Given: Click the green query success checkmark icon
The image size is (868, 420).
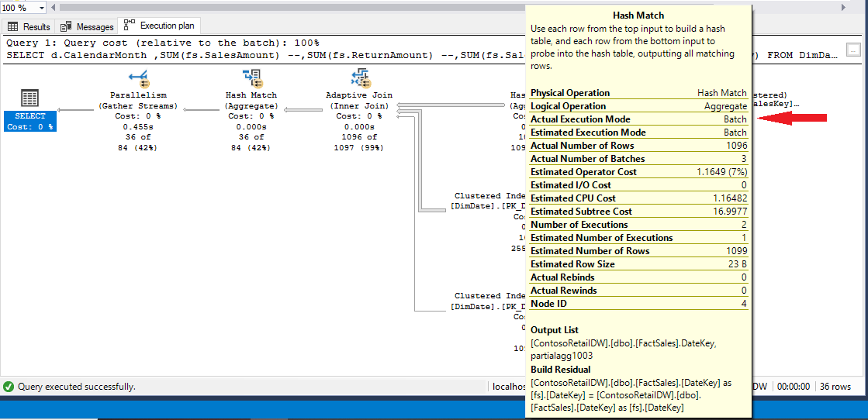Looking at the screenshot, I should 9,386.
